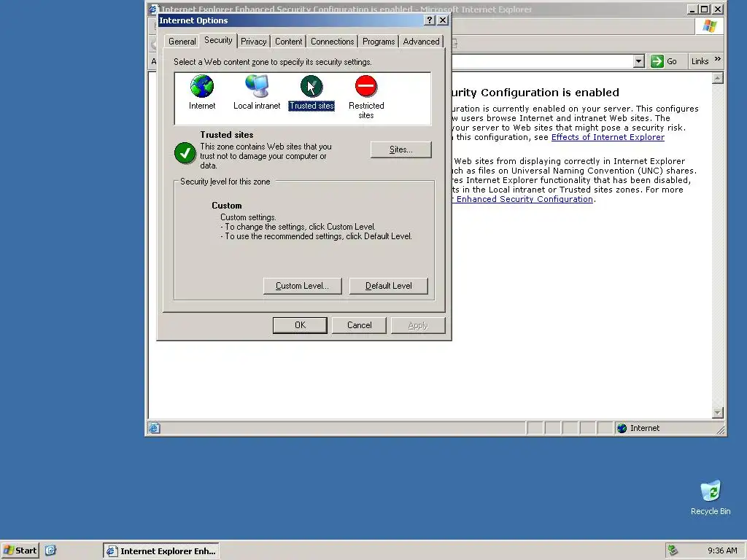Open the General tab

pyautogui.click(x=182, y=42)
